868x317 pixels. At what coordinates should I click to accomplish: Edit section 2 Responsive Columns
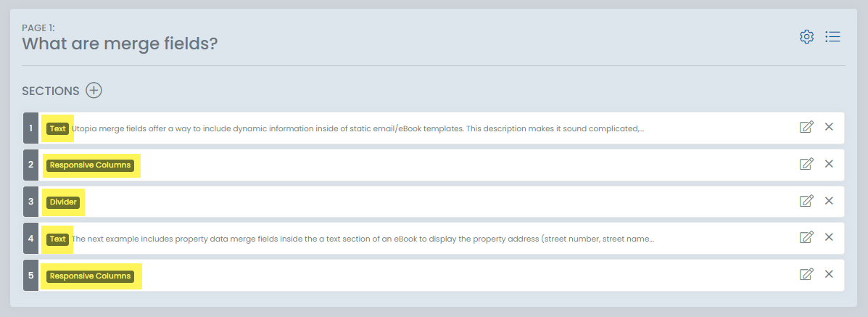(x=806, y=165)
